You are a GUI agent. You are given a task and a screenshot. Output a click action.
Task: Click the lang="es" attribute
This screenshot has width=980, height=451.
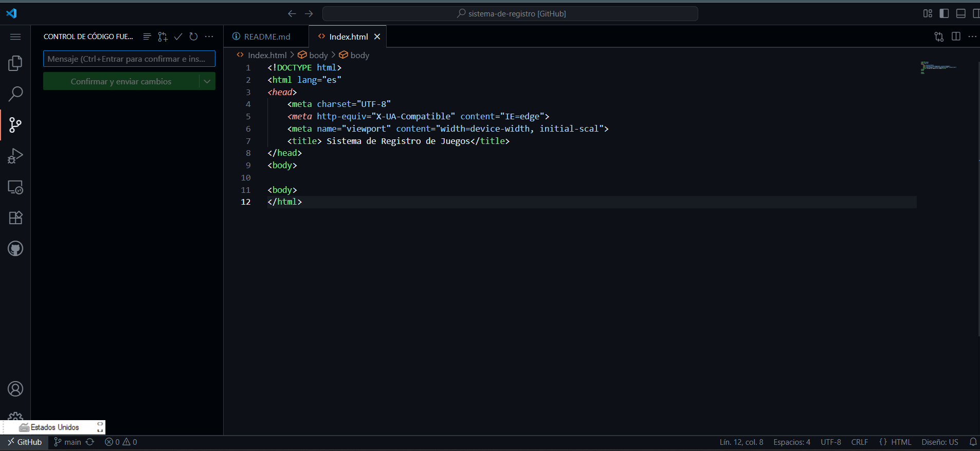click(319, 80)
